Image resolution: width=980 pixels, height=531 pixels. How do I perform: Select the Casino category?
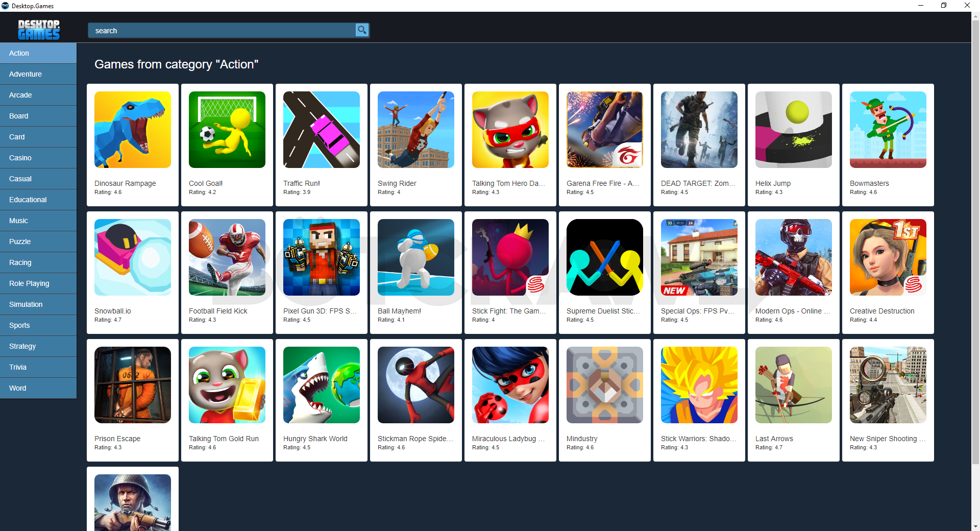38,158
